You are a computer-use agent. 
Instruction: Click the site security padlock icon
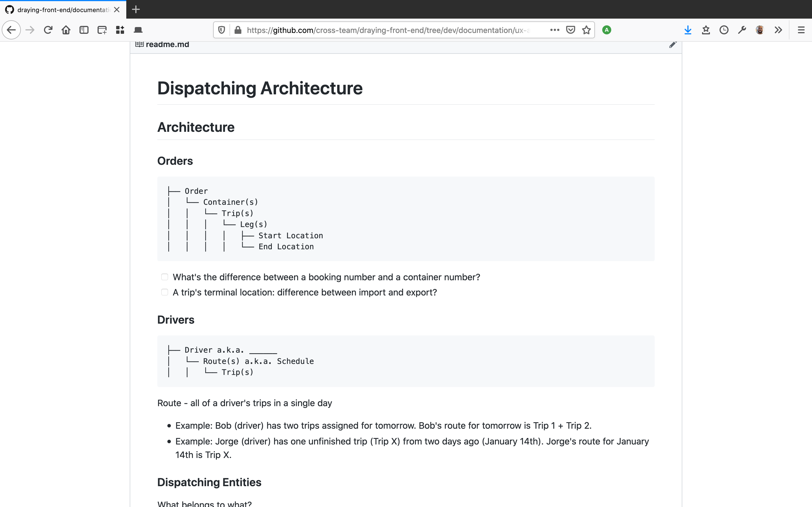238,30
